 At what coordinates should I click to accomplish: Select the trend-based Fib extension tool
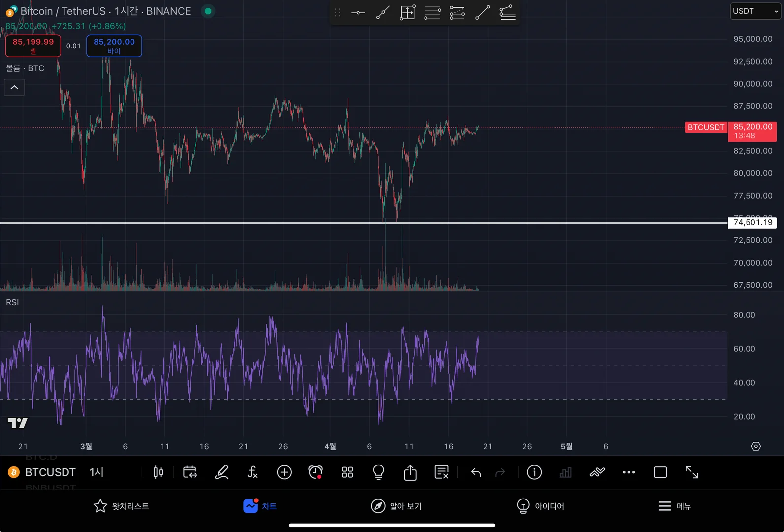pyautogui.click(x=457, y=13)
